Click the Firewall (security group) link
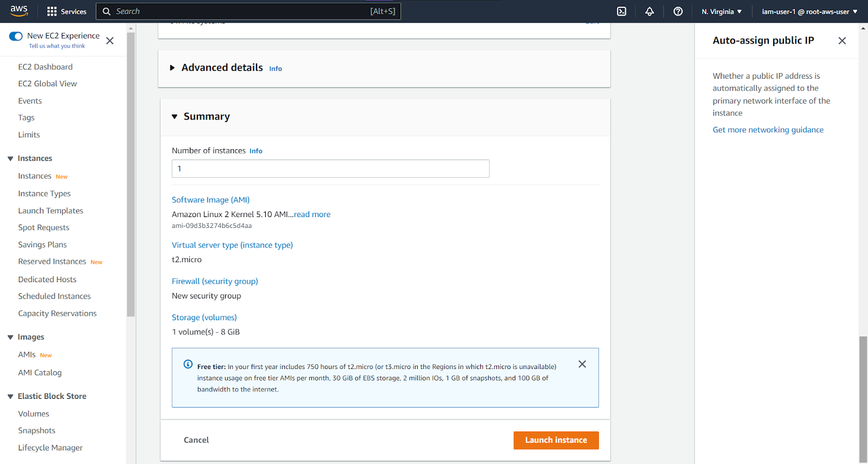The image size is (868, 464). 215,281
